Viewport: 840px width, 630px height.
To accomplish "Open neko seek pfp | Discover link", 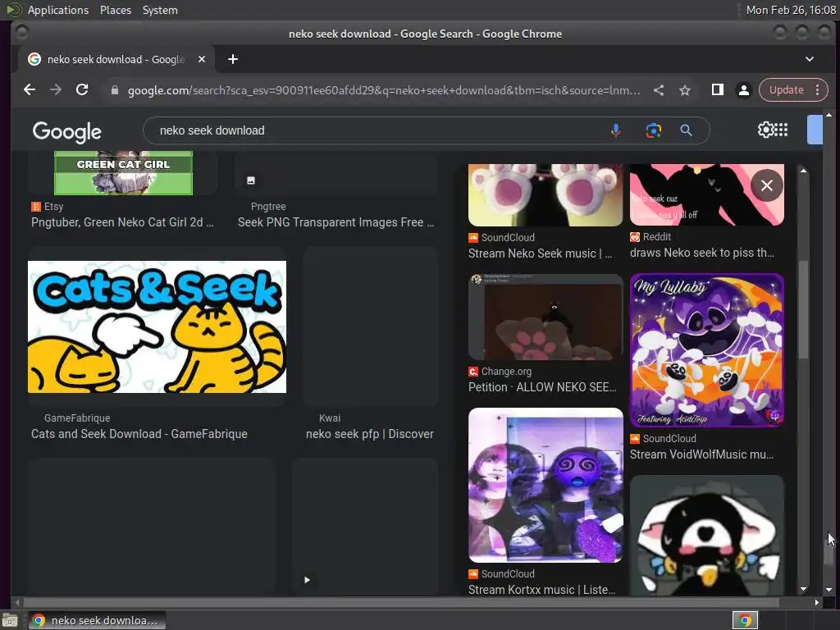I will pos(370,434).
